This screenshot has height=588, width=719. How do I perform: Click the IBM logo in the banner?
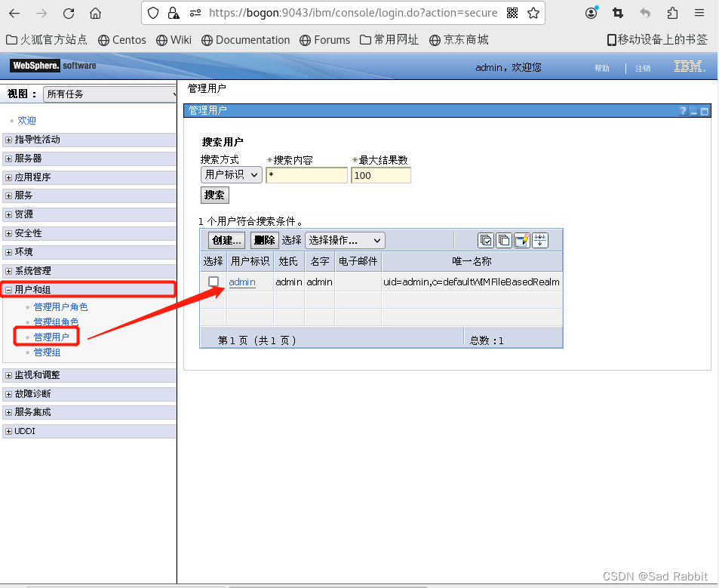(687, 66)
